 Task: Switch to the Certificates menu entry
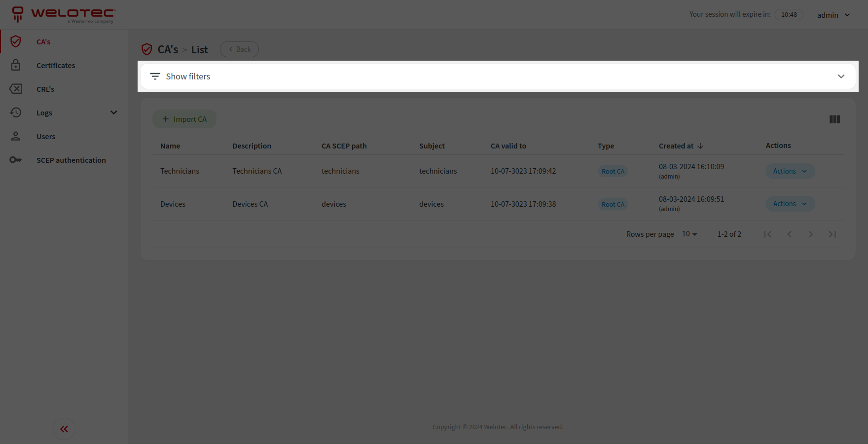56,65
